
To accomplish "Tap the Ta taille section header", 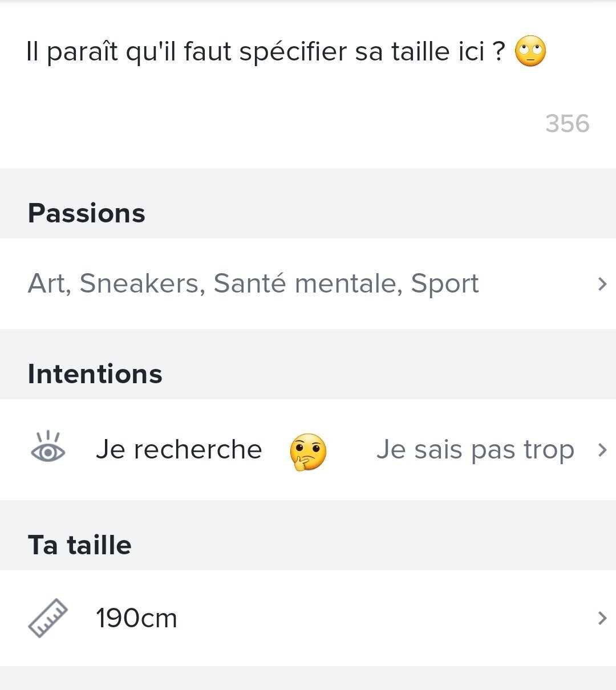I will tap(80, 545).
